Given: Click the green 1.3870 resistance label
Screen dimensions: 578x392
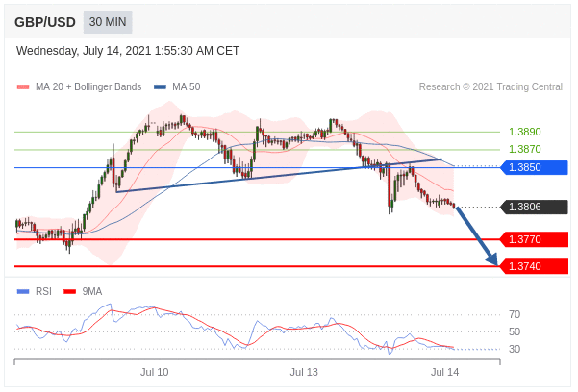Looking at the screenshot, I should tap(524, 150).
